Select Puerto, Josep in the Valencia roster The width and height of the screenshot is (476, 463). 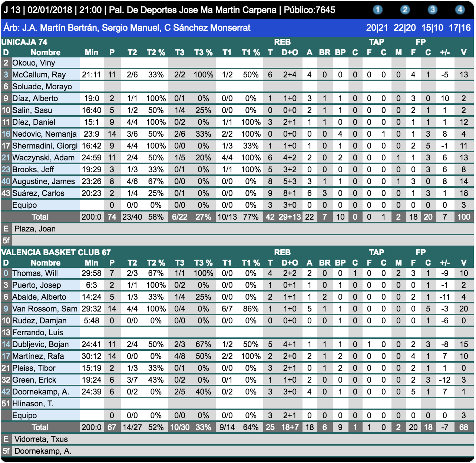click(x=37, y=285)
